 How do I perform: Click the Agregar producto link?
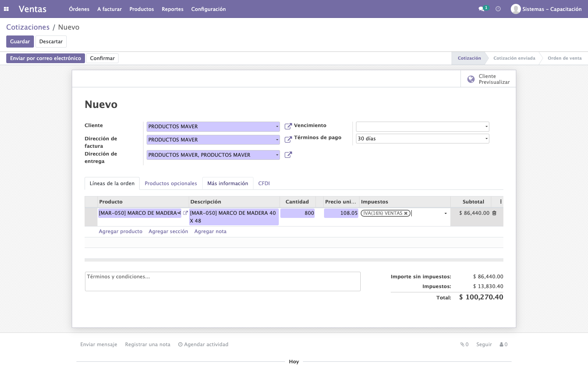pyautogui.click(x=120, y=232)
